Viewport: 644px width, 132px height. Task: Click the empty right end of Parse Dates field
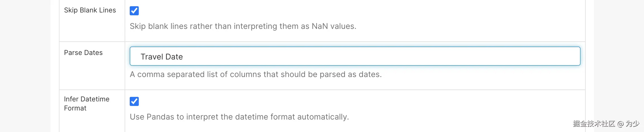pos(538,56)
